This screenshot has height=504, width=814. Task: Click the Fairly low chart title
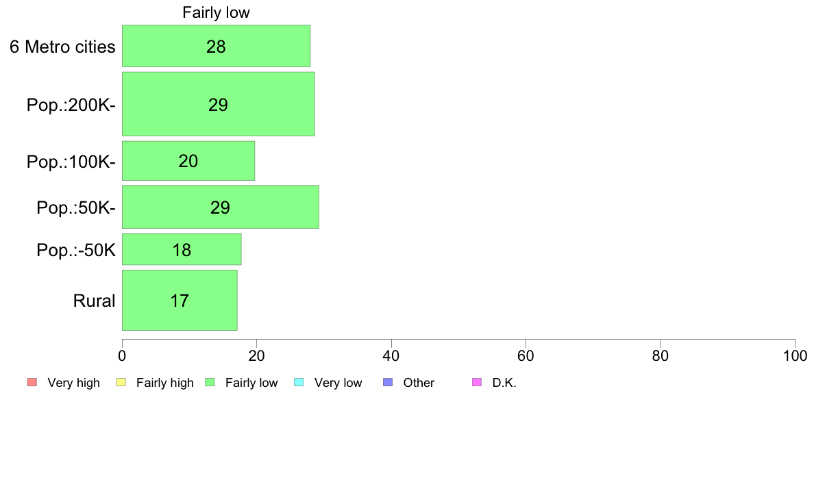click(216, 12)
